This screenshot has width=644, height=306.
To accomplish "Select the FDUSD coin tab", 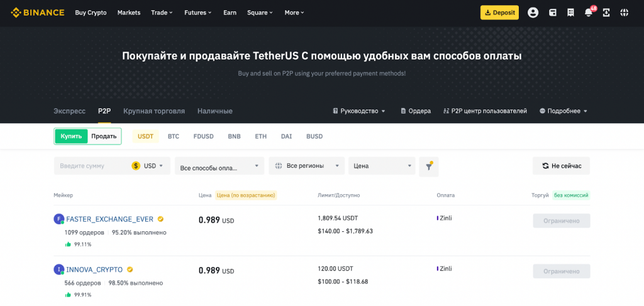I will tap(203, 136).
